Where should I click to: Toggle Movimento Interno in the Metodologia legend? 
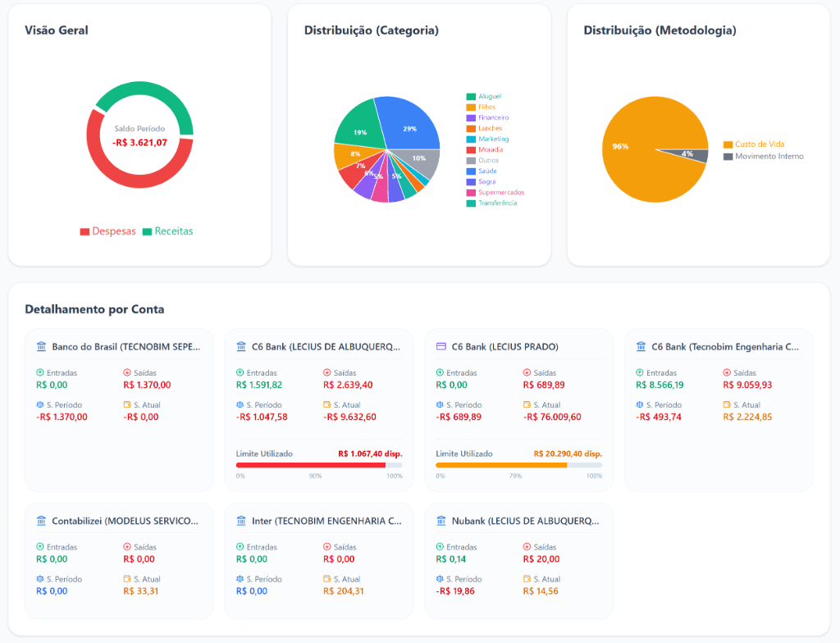763,156
